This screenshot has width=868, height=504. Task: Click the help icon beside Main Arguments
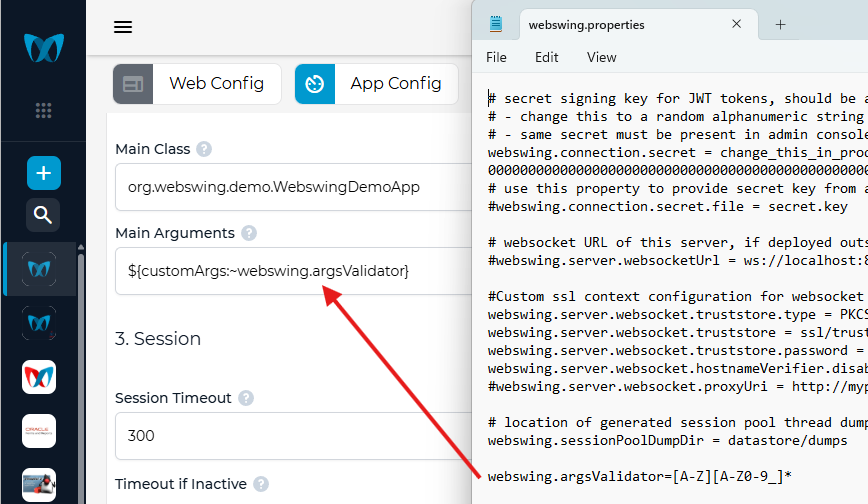tap(249, 234)
